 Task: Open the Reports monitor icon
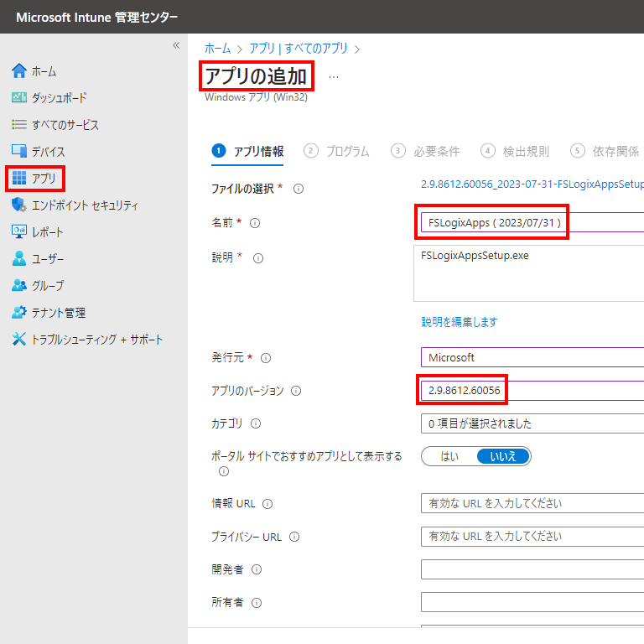point(19,231)
